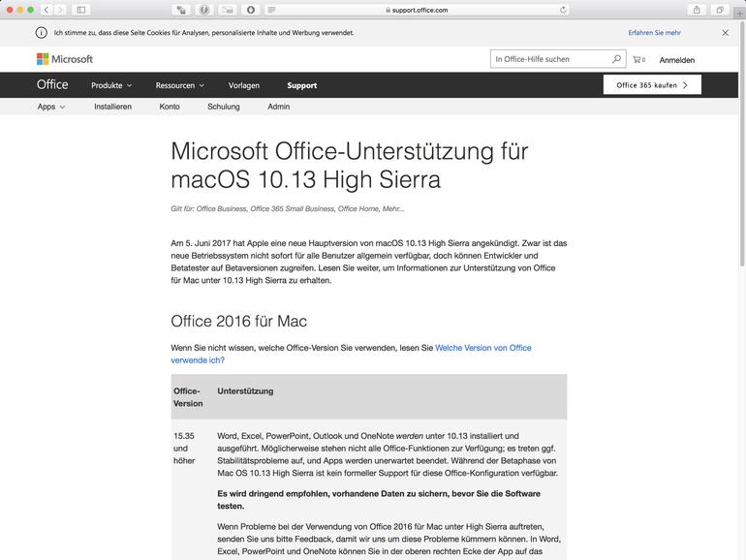This screenshot has width=746, height=560.
Task: Click the 'Unterstützung' table header
Action: pos(245,391)
